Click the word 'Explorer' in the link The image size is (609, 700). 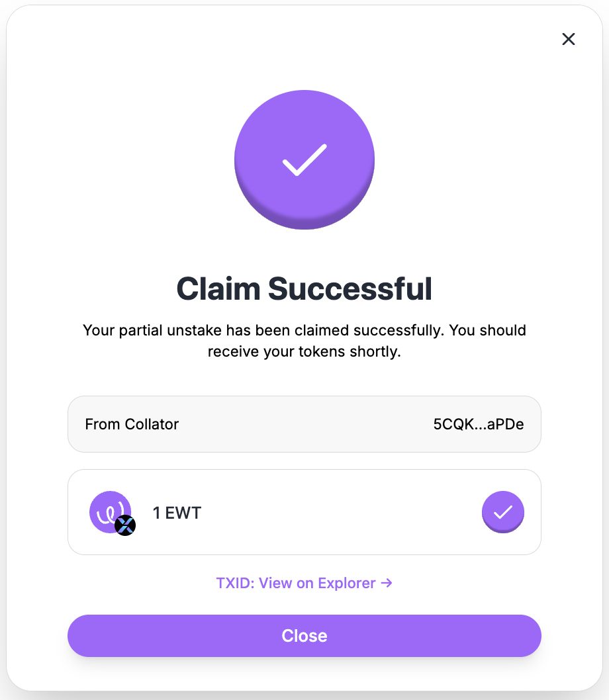click(x=347, y=583)
